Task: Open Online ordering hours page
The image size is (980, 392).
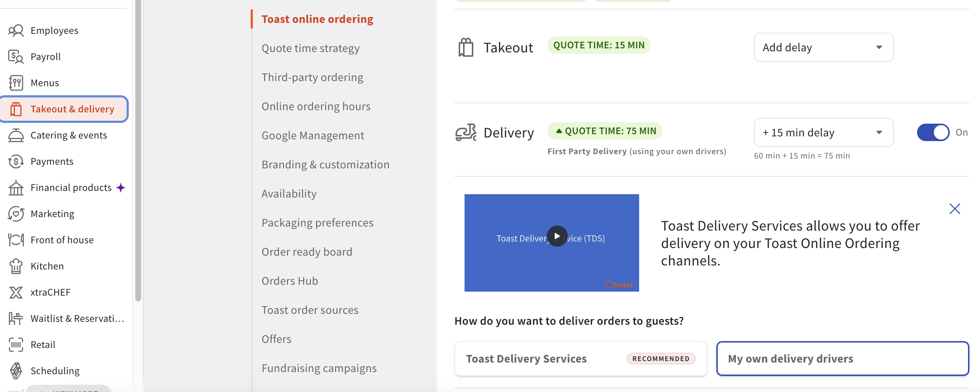Action: tap(316, 107)
